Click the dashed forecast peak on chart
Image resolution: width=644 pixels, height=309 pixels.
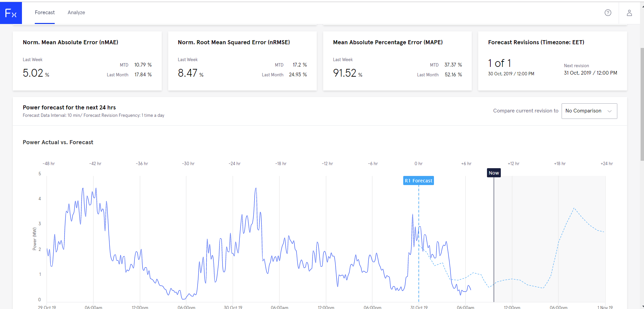(x=574, y=208)
